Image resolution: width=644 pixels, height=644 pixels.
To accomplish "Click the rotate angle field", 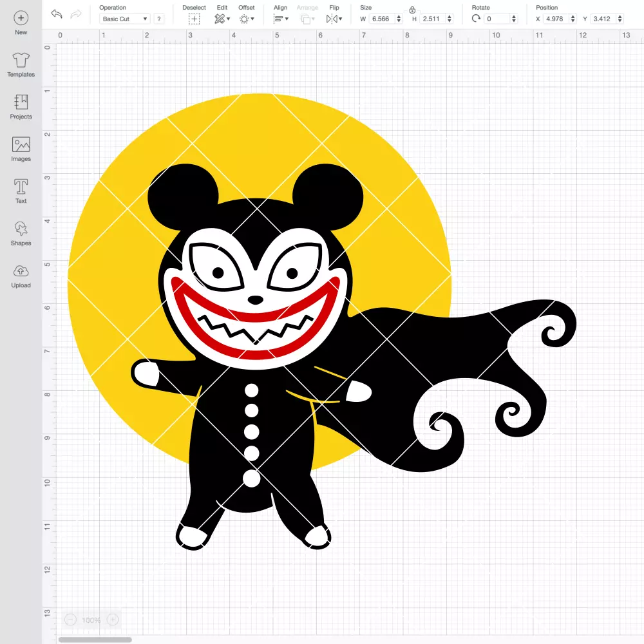I will (497, 19).
